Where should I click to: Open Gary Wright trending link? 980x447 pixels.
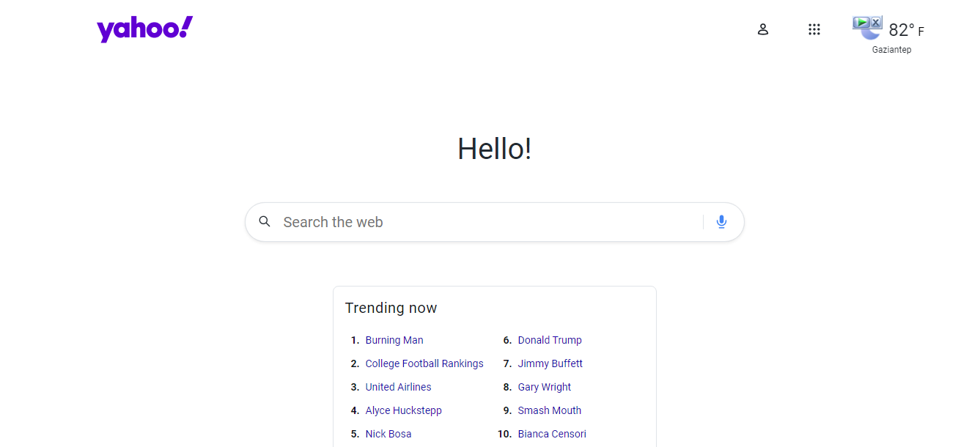[x=545, y=387]
